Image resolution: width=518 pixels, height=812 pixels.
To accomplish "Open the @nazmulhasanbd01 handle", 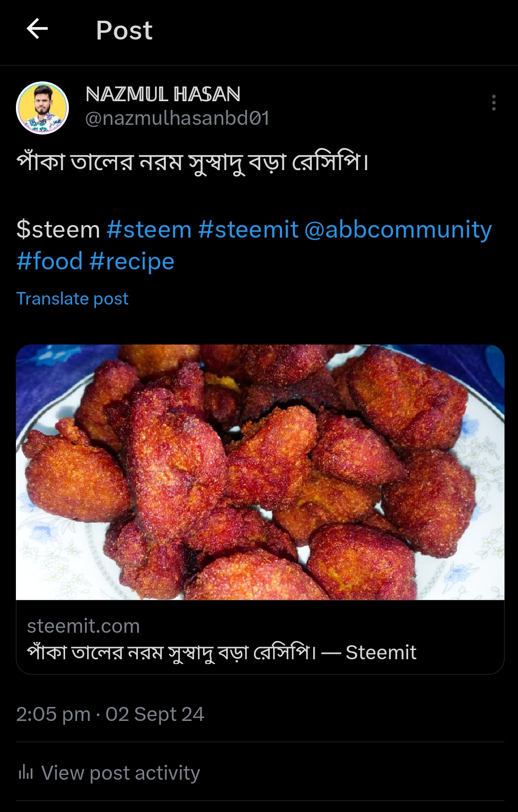I will point(177,119).
